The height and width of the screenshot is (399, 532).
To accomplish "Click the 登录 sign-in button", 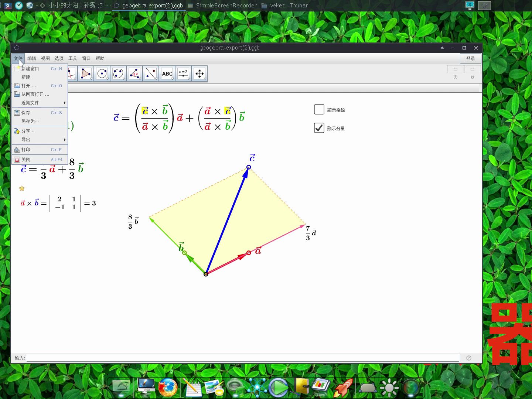I will pyautogui.click(x=471, y=58).
